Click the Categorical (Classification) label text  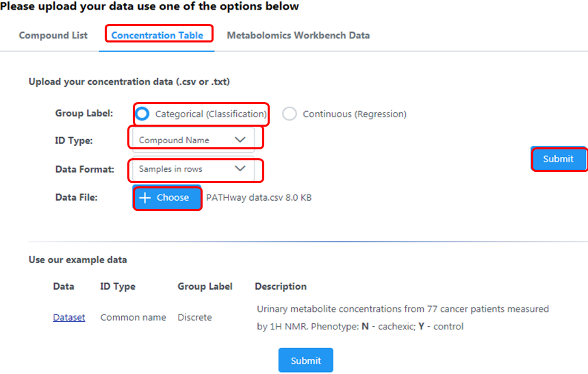210,114
